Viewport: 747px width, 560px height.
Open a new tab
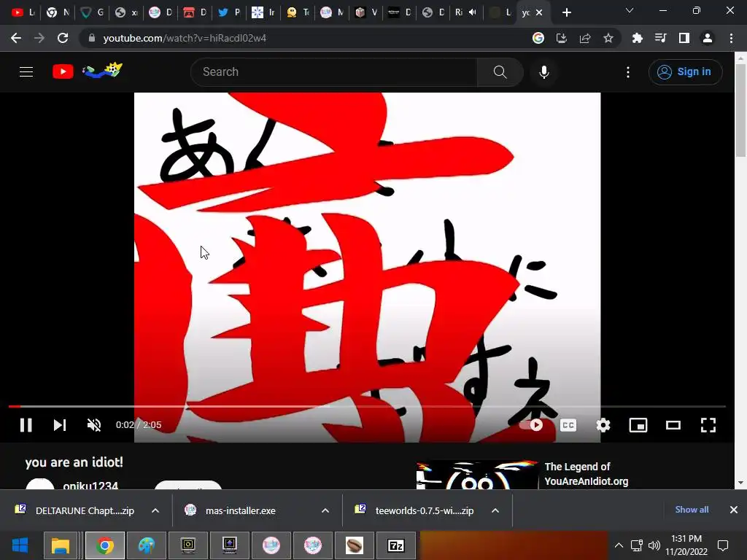(x=566, y=13)
